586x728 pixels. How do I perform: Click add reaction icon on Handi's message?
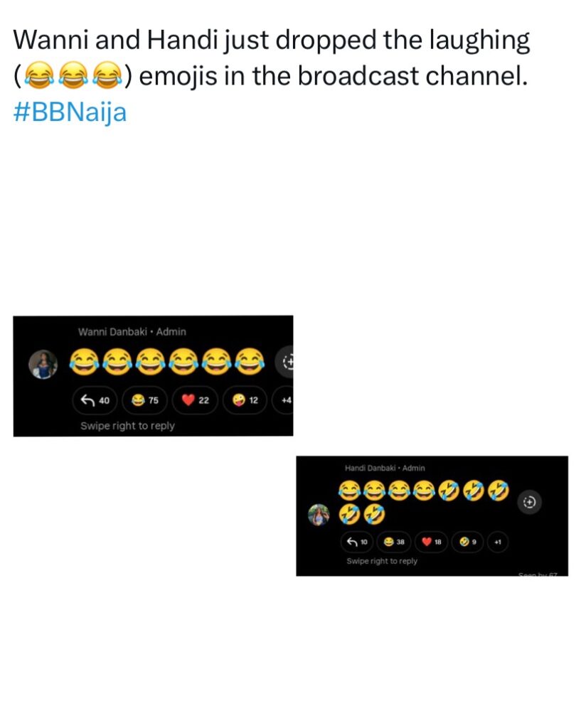point(529,502)
